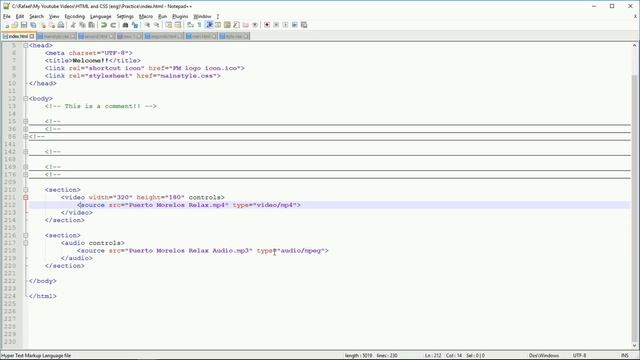Image resolution: width=640 pixels, height=360 pixels.
Task: Redo the edit via the toolbar
Action: (113, 25)
